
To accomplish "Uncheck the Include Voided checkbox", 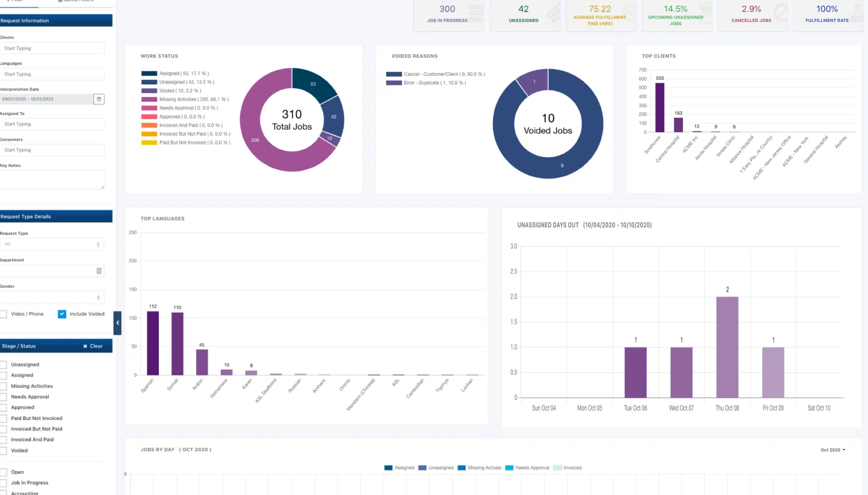I will (62, 314).
